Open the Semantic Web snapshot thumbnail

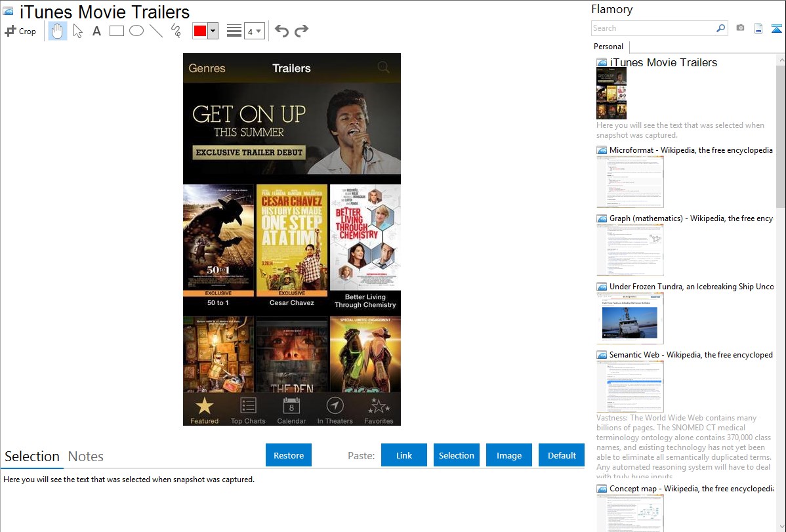(630, 386)
